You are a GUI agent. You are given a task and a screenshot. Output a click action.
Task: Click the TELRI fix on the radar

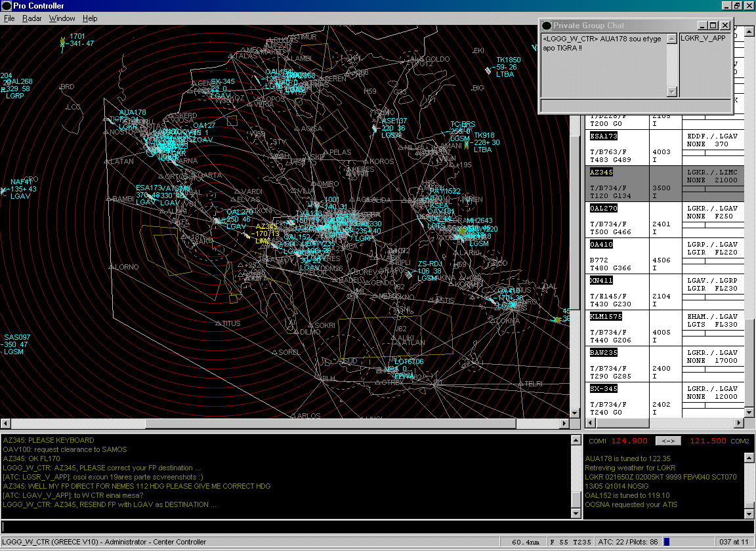pyautogui.click(x=530, y=384)
